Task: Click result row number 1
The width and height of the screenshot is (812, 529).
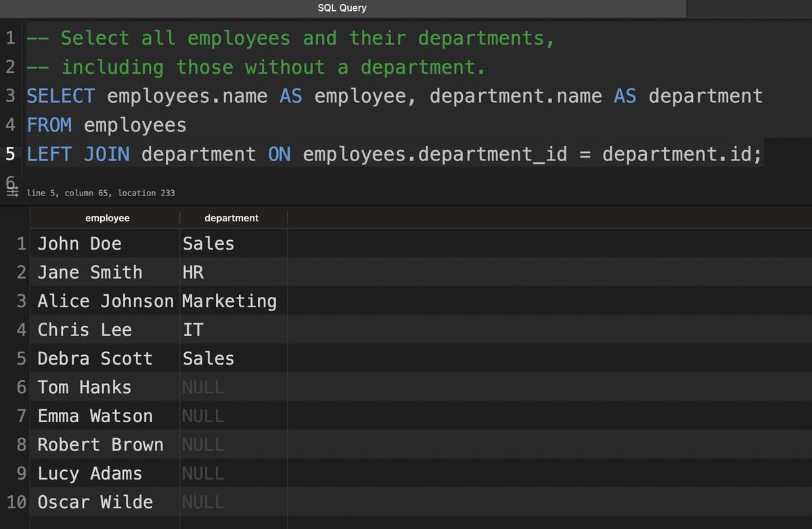Action: 22,244
